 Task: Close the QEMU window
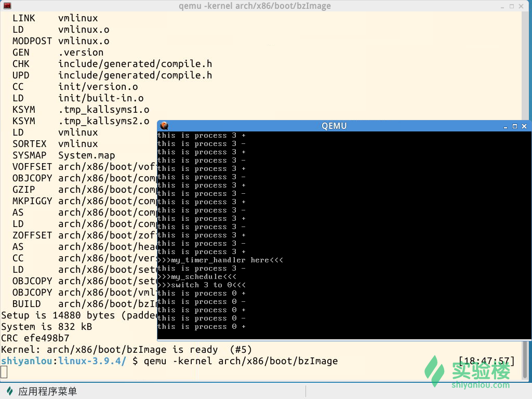(524, 126)
